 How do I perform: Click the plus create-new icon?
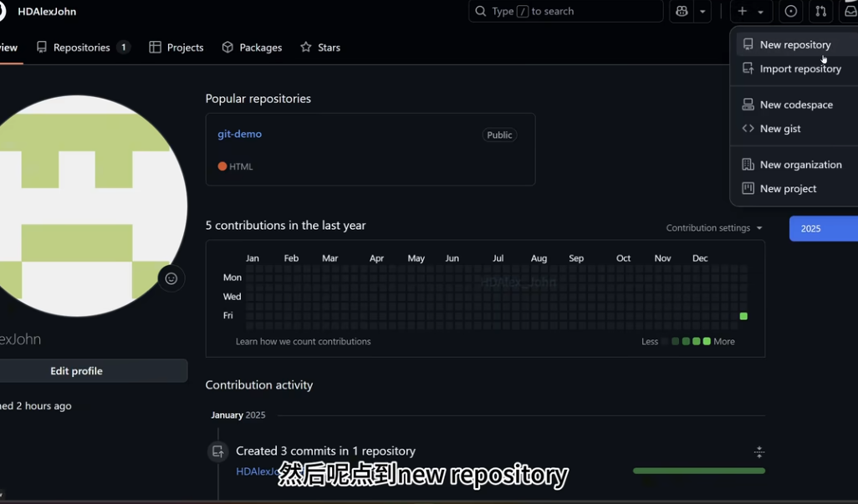tap(743, 11)
